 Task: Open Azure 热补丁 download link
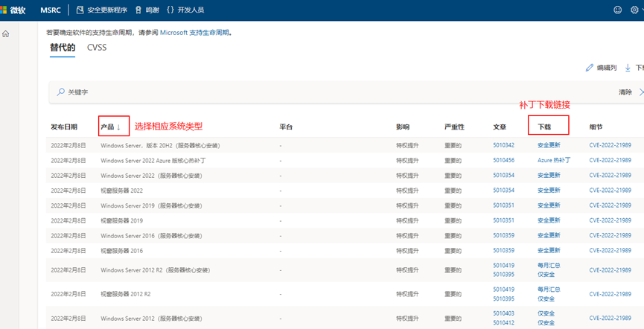coord(554,160)
